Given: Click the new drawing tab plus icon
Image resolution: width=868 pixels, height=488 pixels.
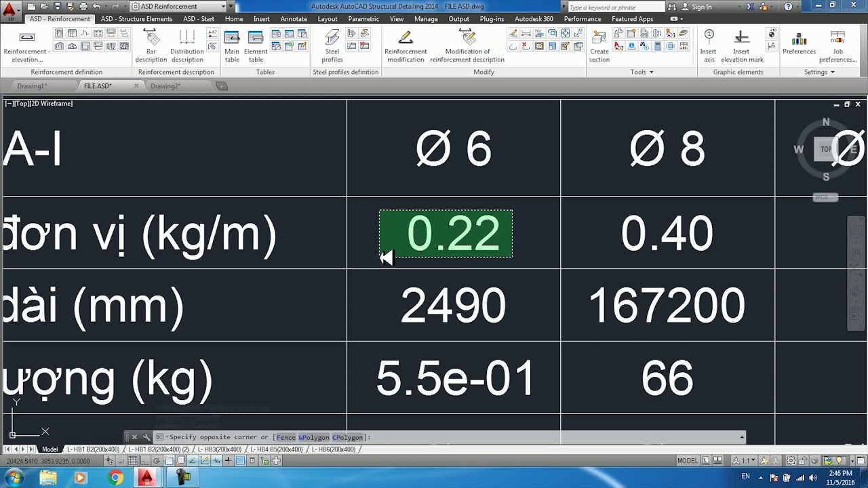Looking at the screenshot, I should tap(221, 86).
